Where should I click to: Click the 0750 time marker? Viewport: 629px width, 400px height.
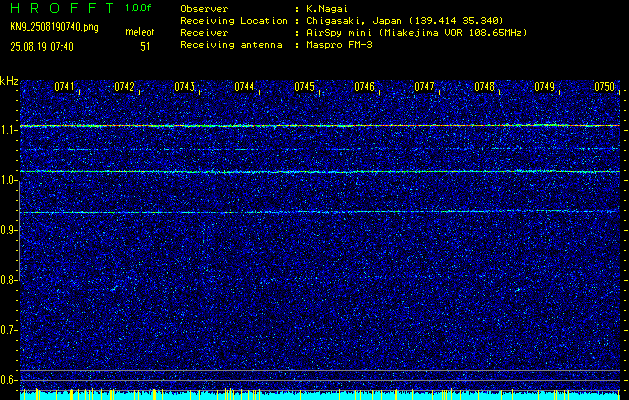pos(605,87)
